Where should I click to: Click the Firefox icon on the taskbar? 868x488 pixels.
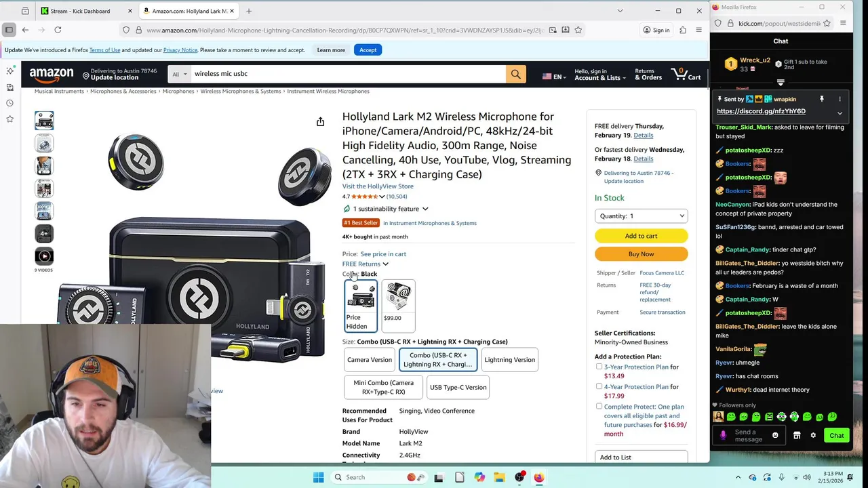(538, 477)
